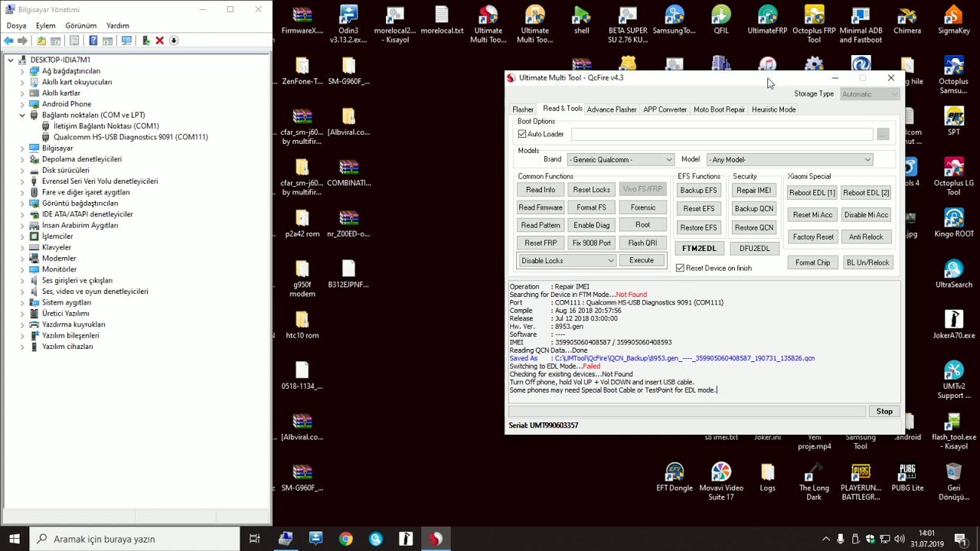Open the Dosya menu

tap(16, 25)
